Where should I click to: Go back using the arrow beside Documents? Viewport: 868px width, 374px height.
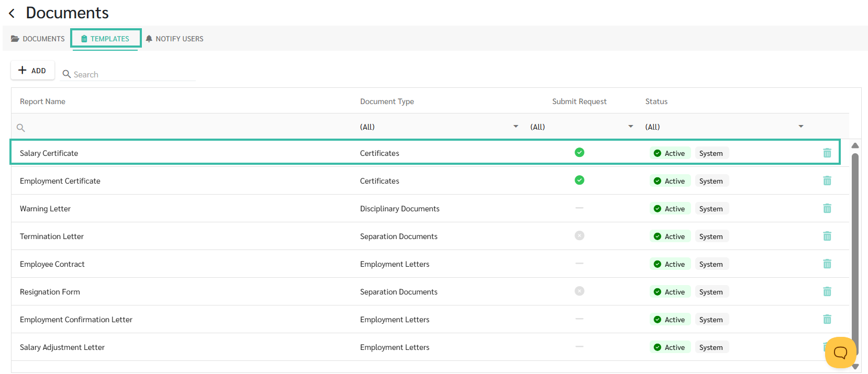point(12,13)
